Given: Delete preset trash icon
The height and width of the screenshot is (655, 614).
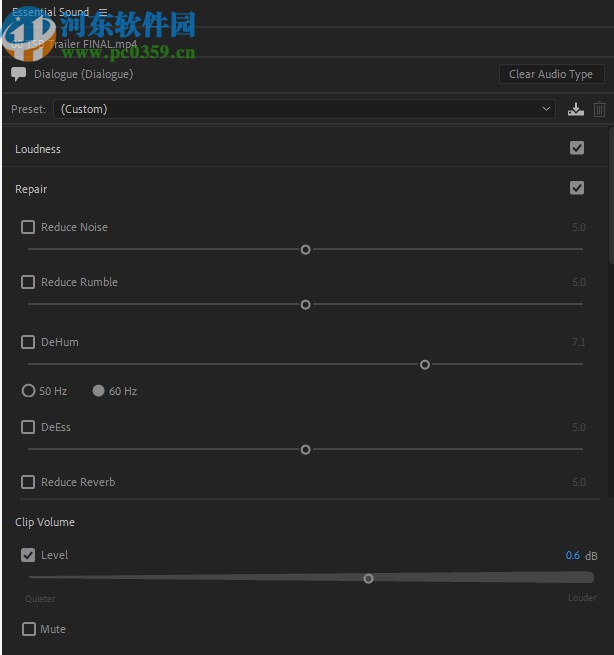Looking at the screenshot, I should pos(599,109).
